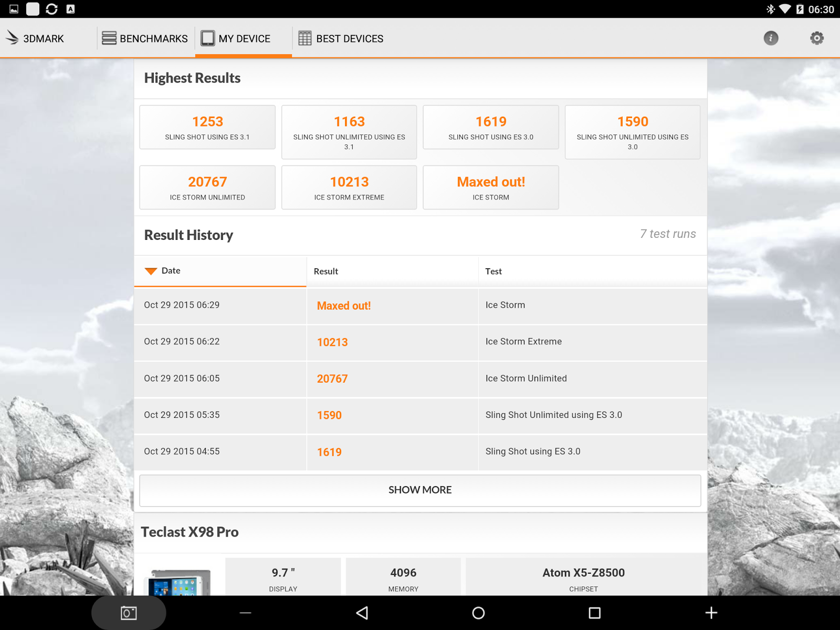Tap the white square notification icon
This screenshot has width=840, height=630.
pyautogui.click(x=33, y=9)
